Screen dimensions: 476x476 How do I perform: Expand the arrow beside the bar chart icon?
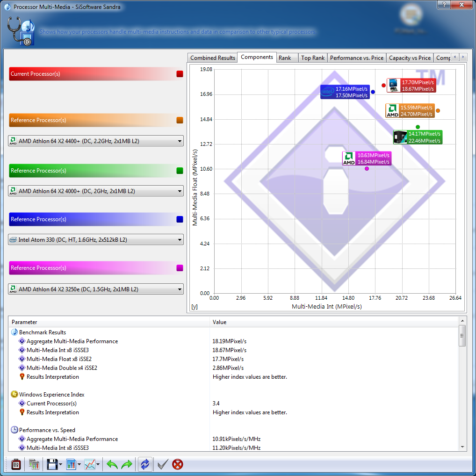click(x=79, y=464)
